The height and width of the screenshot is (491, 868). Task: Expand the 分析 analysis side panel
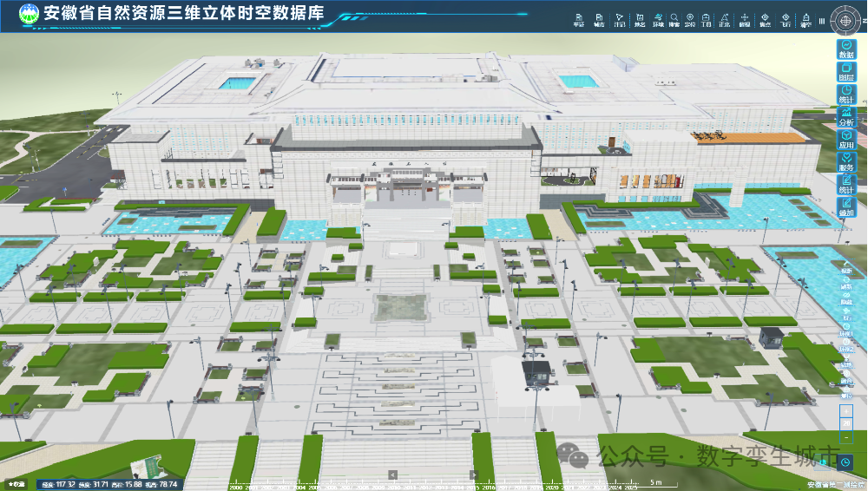coord(846,116)
